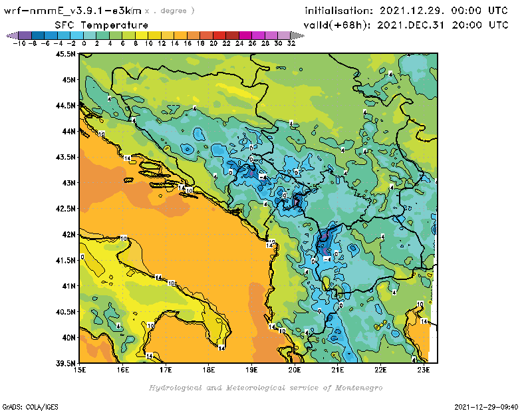This screenshot has height=411, width=532.
Task: Click the 21E longitude label
Action: [x=338, y=370]
